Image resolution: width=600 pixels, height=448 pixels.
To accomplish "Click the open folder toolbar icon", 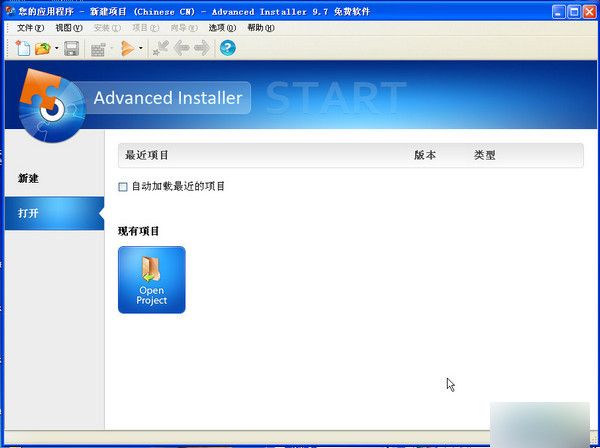I will click(43, 48).
